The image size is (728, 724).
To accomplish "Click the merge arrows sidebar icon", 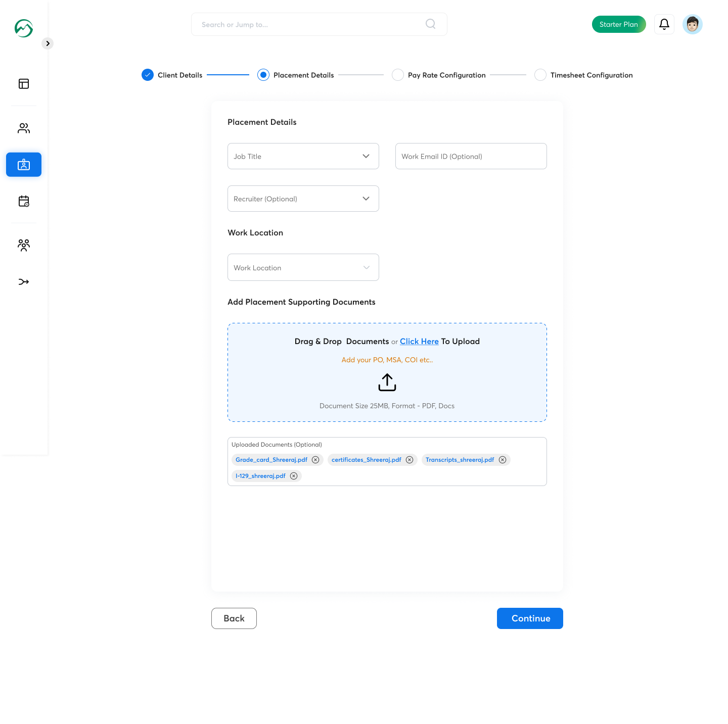I will click(24, 282).
